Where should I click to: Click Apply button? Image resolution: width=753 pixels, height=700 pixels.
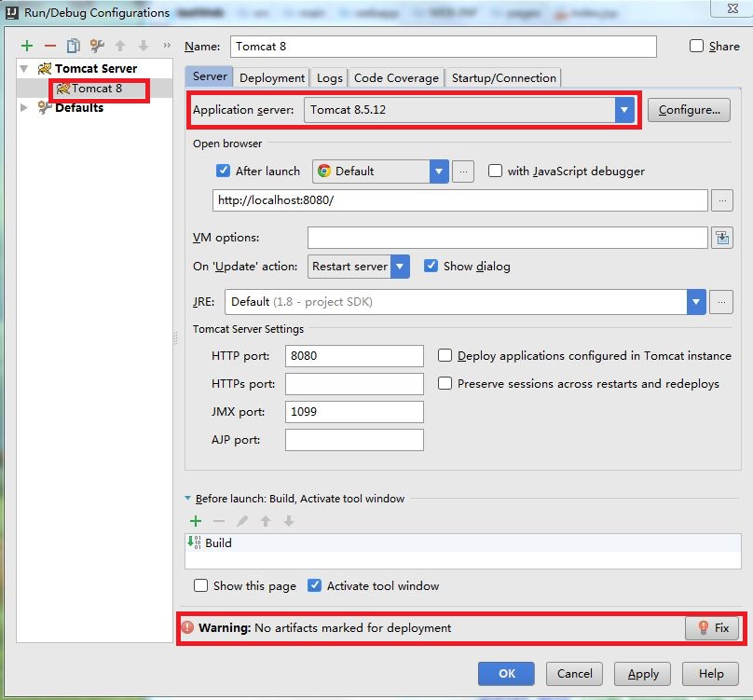[x=642, y=674]
